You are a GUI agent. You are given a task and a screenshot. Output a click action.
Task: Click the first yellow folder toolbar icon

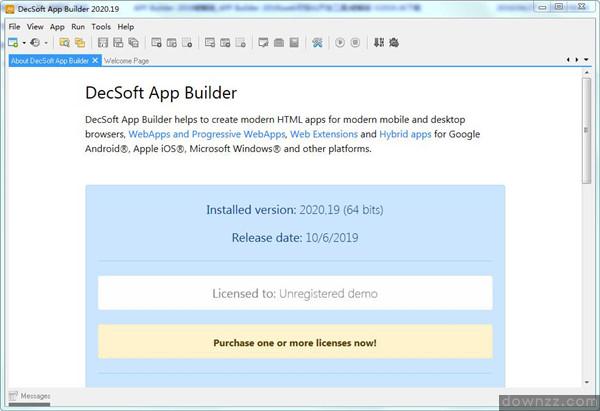64,43
